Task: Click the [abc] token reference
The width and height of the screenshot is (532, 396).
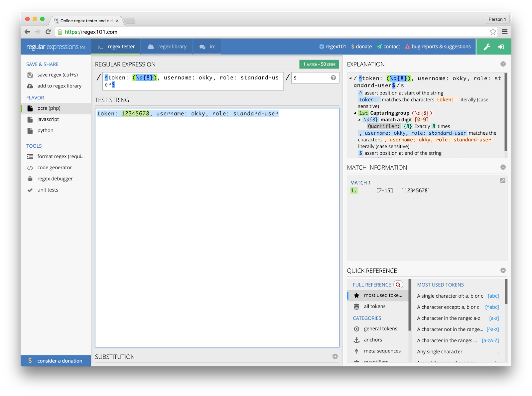Action: [x=493, y=296]
